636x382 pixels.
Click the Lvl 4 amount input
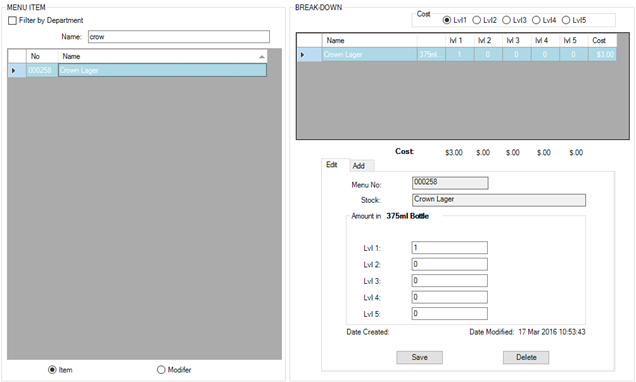pos(449,297)
